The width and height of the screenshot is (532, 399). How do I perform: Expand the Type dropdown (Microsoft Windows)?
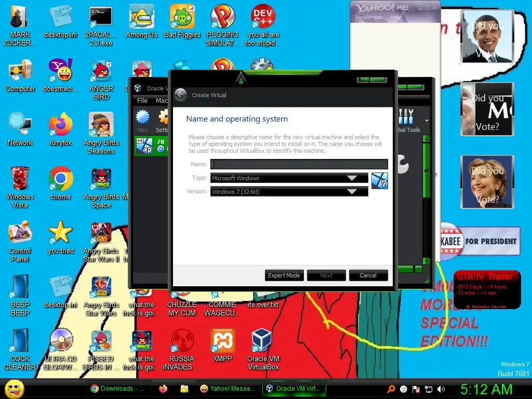pos(289,178)
